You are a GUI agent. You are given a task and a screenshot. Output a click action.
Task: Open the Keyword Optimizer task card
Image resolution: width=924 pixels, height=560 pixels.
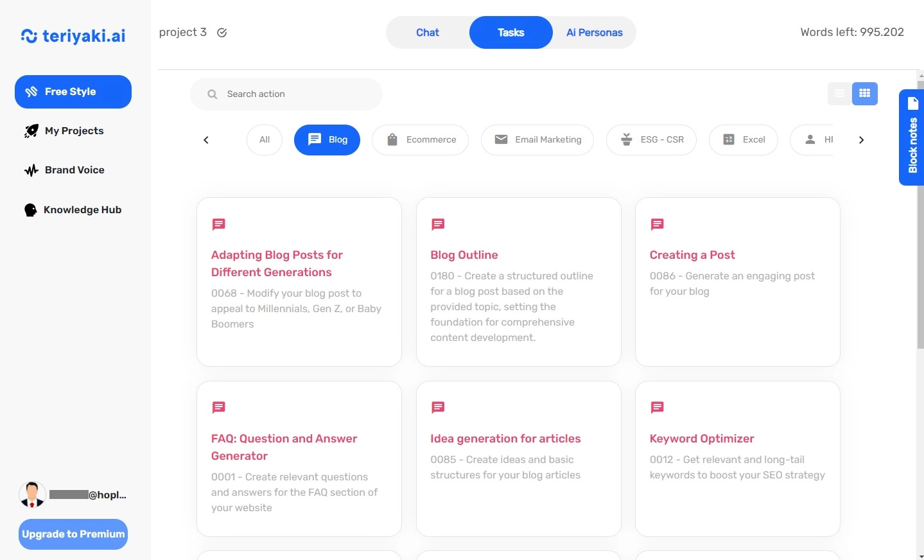pos(738,459)
